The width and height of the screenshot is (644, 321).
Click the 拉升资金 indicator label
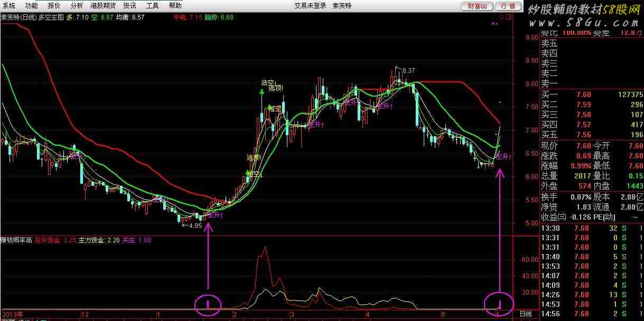coord(48,240)
